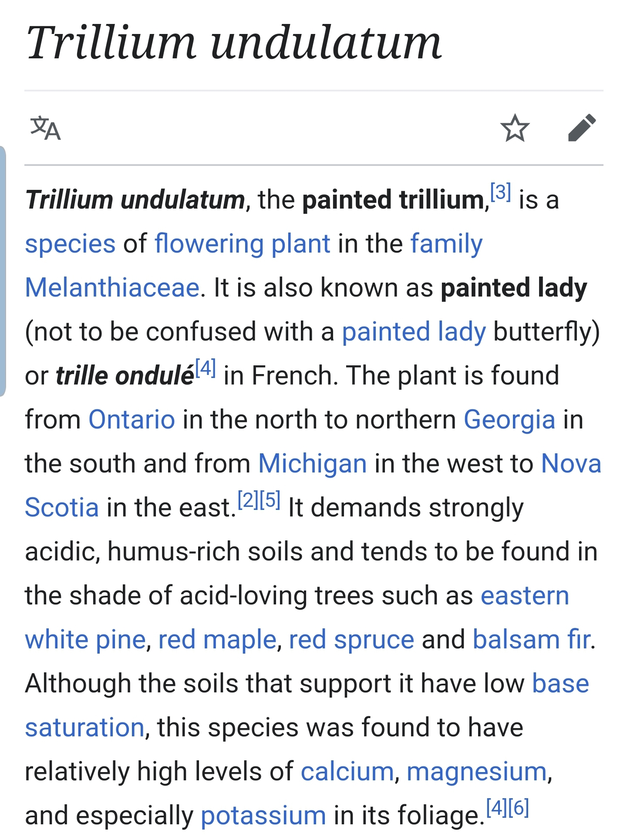
Task: Open the 'flowering plant' link
Action: (x=243, y=243)
